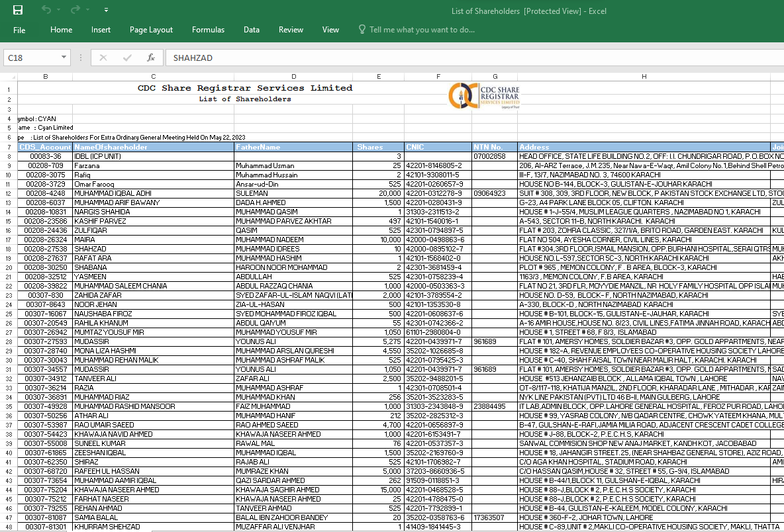
Task: Click the Insert Function fx icon
Action: [x=151, y=58]
